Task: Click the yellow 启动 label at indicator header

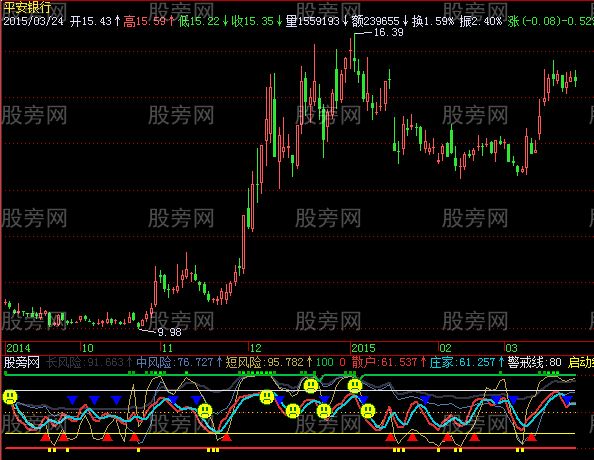Action: [580, 363]
